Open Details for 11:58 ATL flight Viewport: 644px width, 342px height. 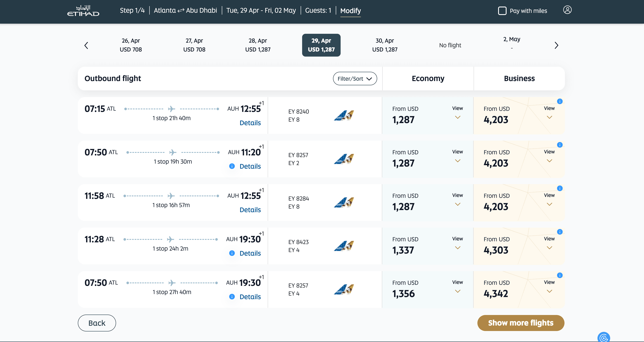tap(250, 210)
